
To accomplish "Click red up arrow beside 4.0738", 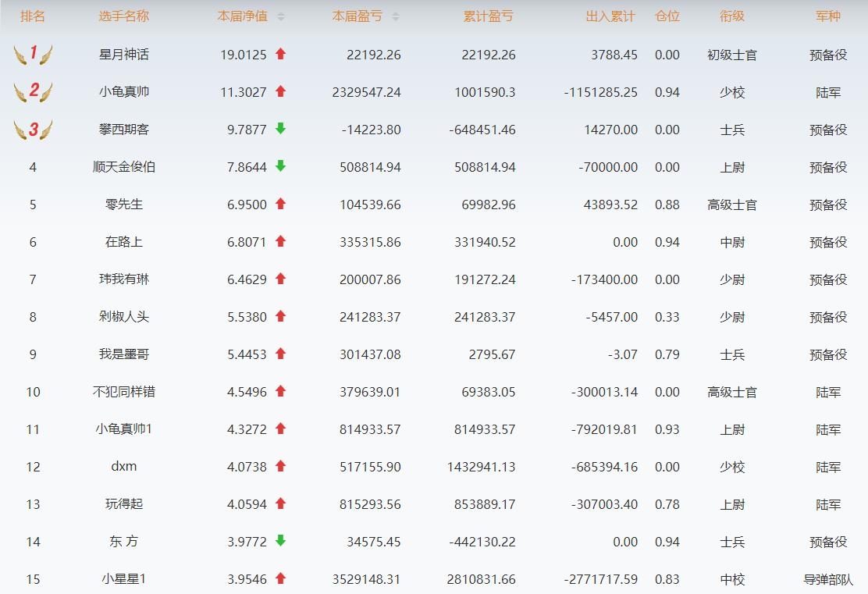I will point(281,466).
